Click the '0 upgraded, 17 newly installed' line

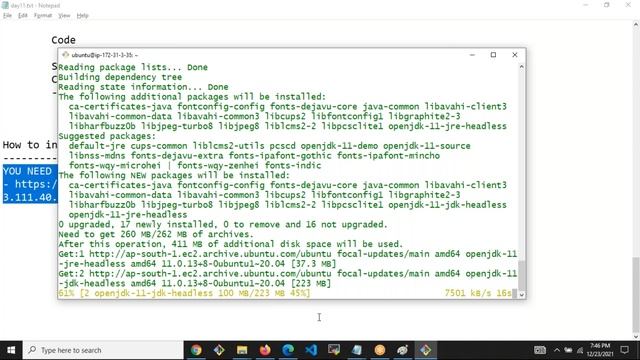point(223,224)
